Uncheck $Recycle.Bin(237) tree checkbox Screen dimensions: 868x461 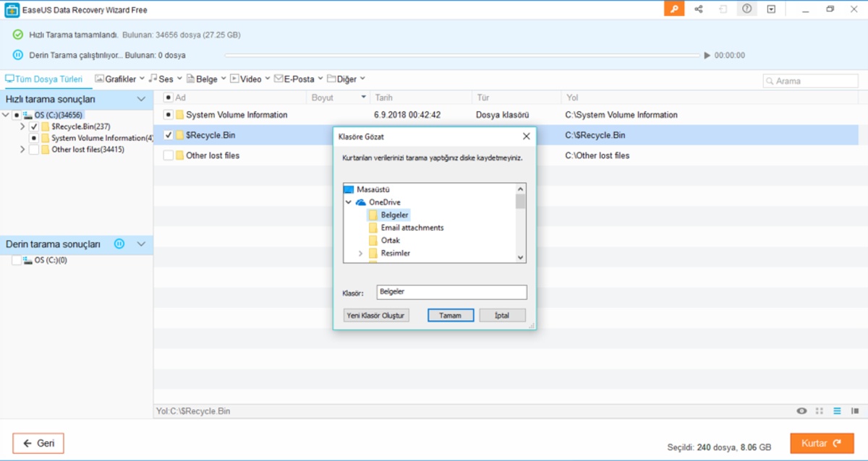[x=34, y=126]
